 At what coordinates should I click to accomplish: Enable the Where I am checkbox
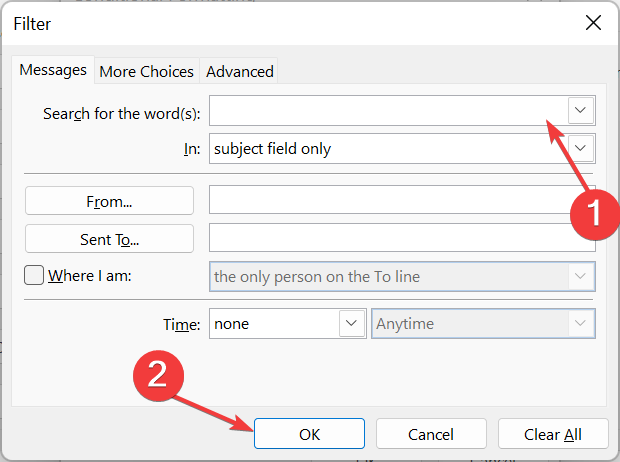pos(34,276)
